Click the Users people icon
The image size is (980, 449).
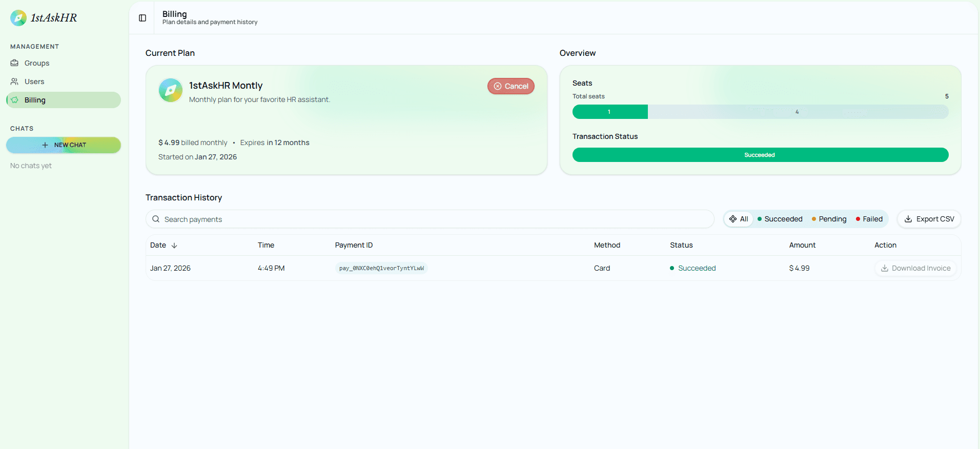click(15, 81)
